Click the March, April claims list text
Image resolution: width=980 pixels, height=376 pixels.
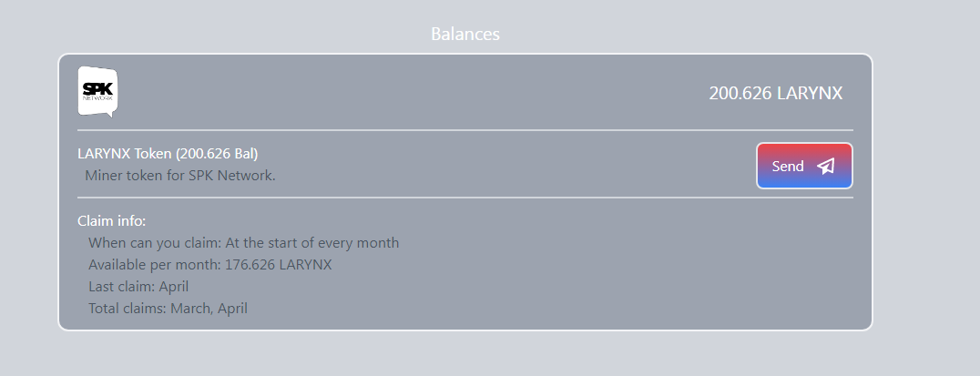[x=209, y=309]
